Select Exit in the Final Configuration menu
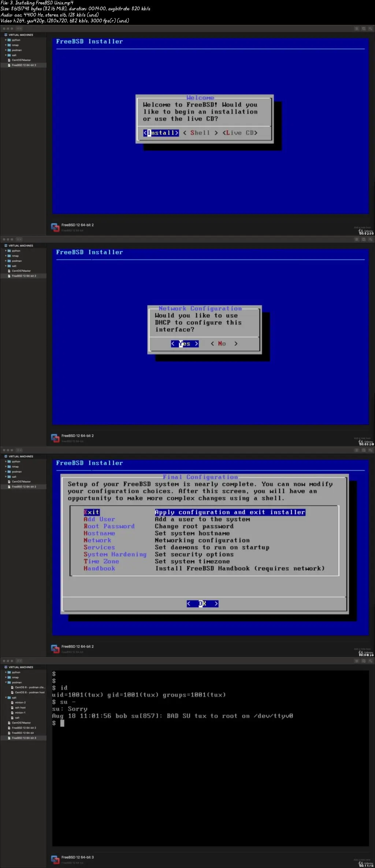Viewport: 375px width, 868px height. pos(92,512)
